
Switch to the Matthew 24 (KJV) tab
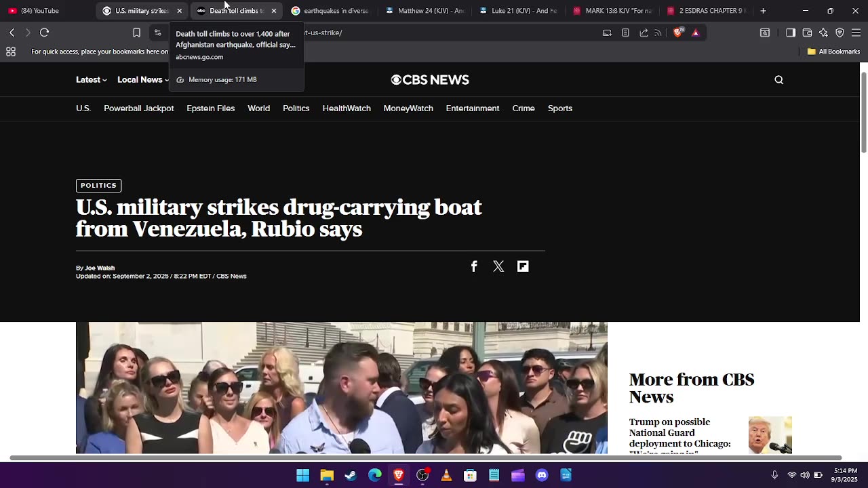425,11
